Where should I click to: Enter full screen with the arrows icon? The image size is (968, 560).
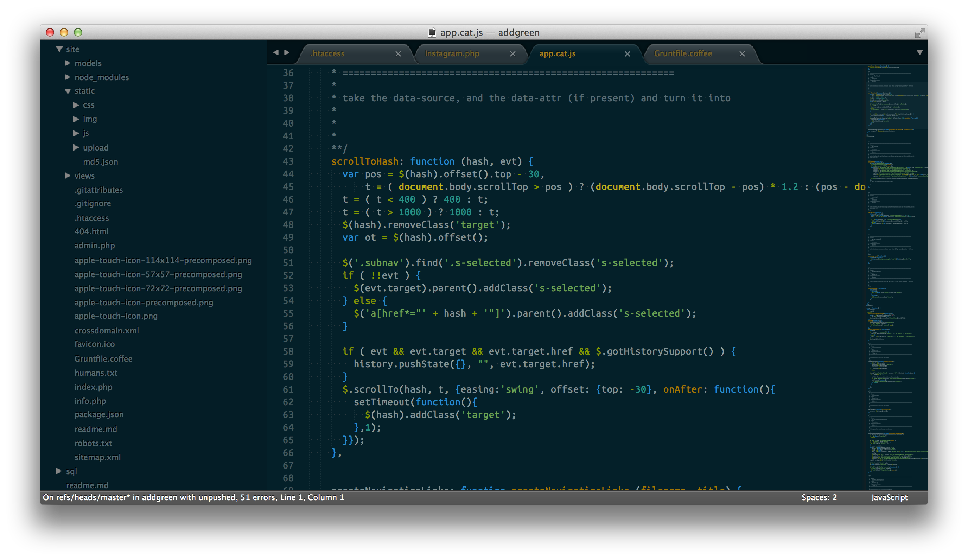coord(919,33)
